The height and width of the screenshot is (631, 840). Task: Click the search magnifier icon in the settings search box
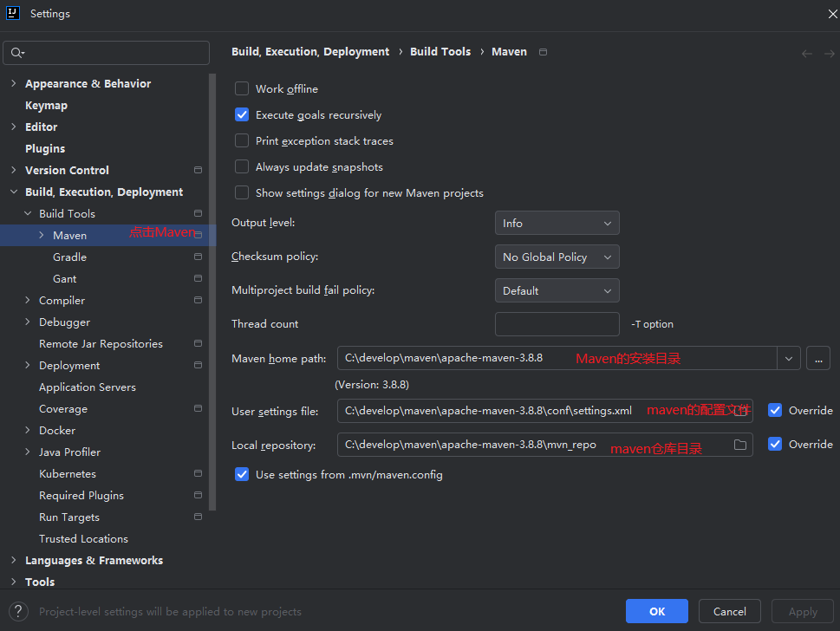coord(16,53)
